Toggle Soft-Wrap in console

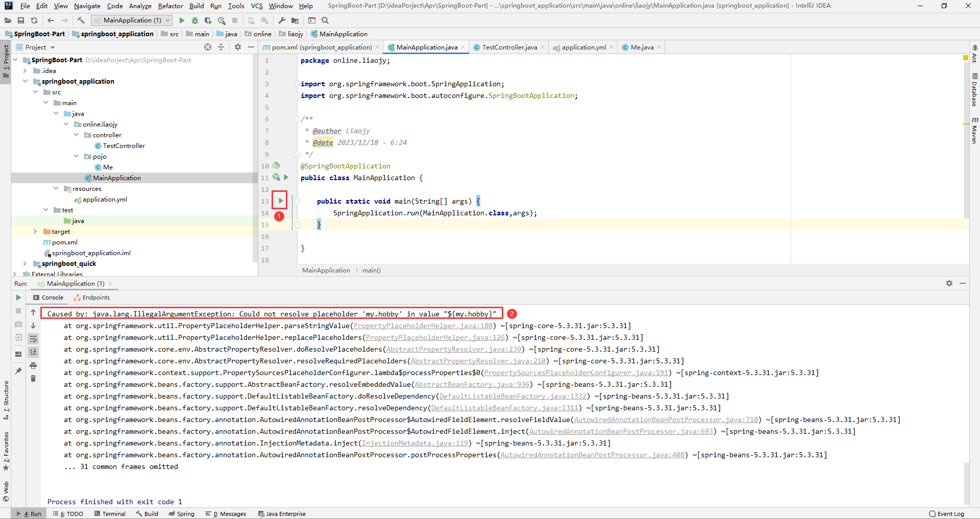click(x=33, y=339)
